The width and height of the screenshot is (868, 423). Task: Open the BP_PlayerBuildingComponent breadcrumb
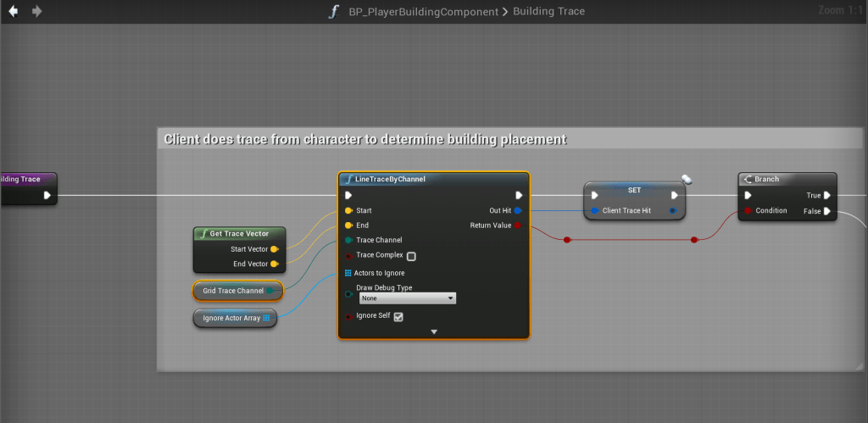424,11
